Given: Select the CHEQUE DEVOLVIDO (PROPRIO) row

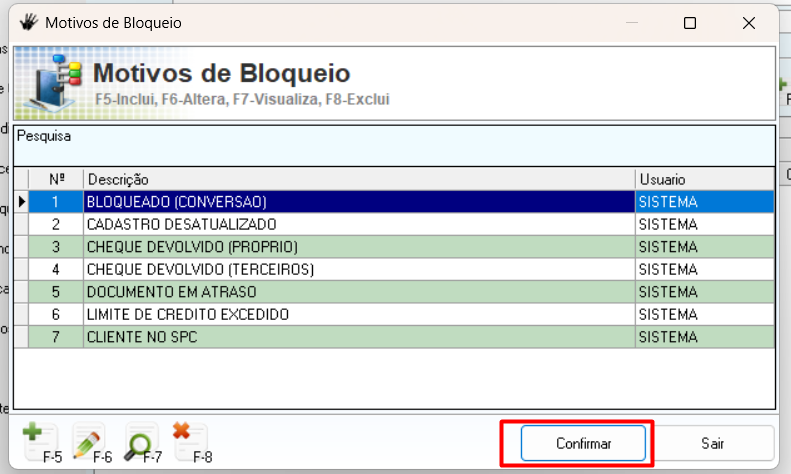Looking at the screenshot, I should click(x=358, y=247).
